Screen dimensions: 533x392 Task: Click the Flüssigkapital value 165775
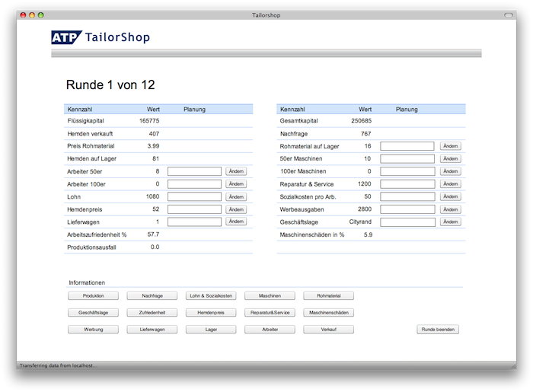(x=149, y=120)
